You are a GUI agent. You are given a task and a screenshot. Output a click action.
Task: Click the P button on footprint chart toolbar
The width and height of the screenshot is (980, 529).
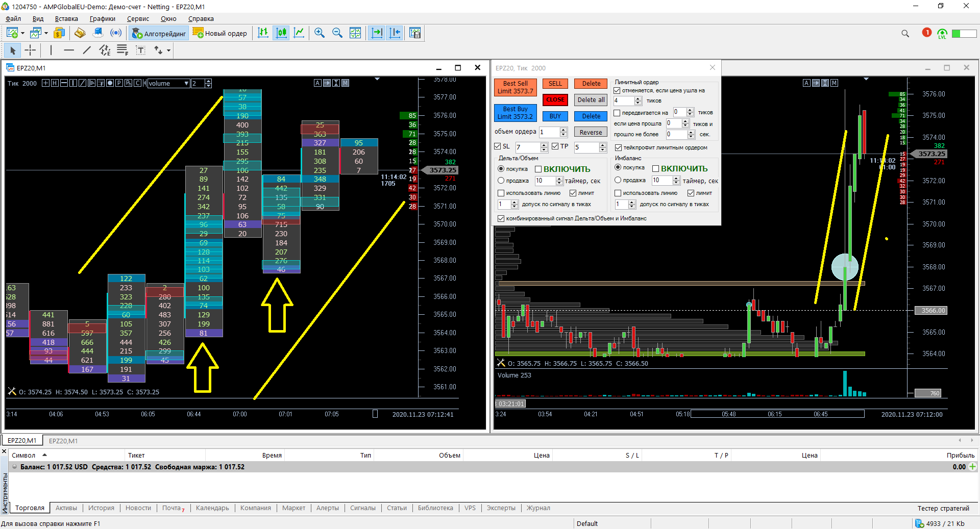(119, 83)
